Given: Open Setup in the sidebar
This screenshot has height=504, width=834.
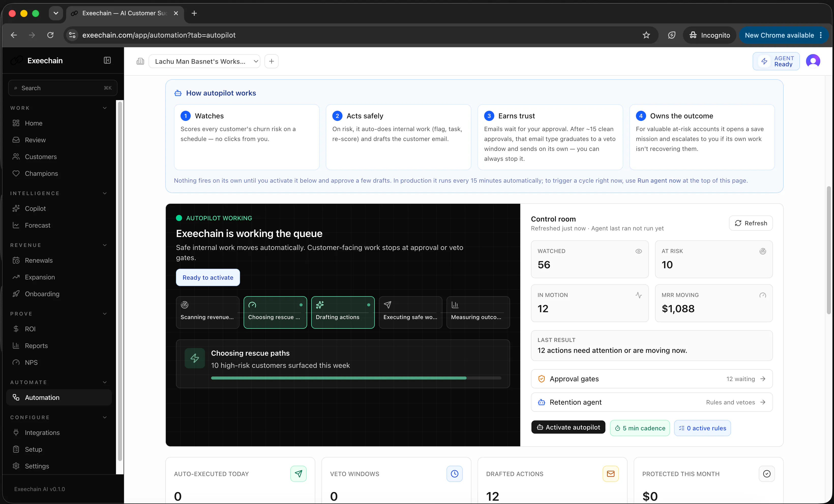Looking at the screenshot, I should click(59, 449).
